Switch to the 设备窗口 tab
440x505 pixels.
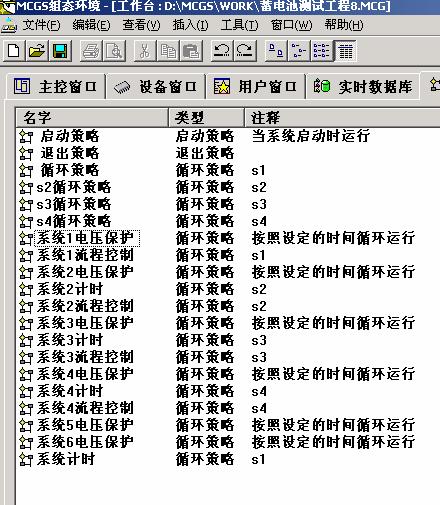155,87
